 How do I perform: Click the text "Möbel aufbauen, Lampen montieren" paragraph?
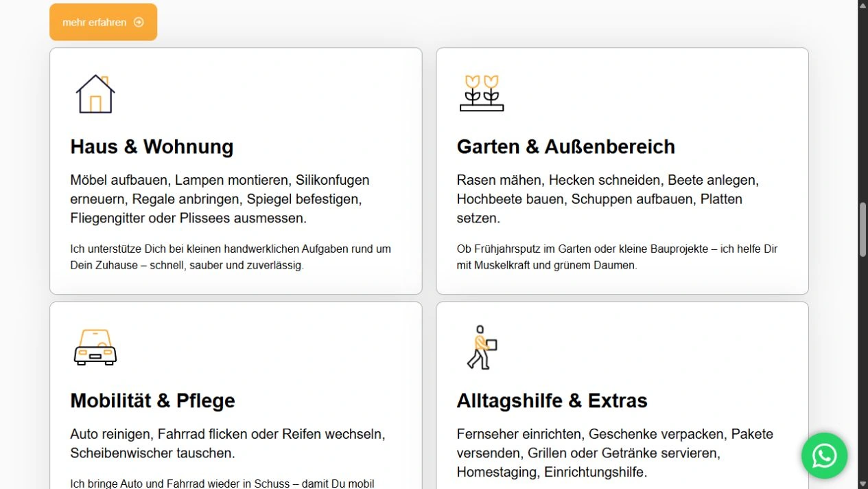click(220, 199)
